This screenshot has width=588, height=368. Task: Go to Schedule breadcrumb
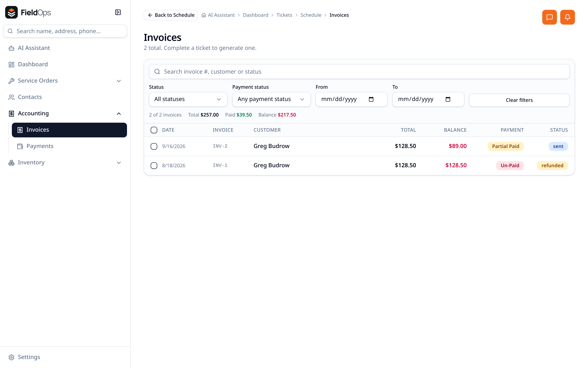click(x=311, y=15)
